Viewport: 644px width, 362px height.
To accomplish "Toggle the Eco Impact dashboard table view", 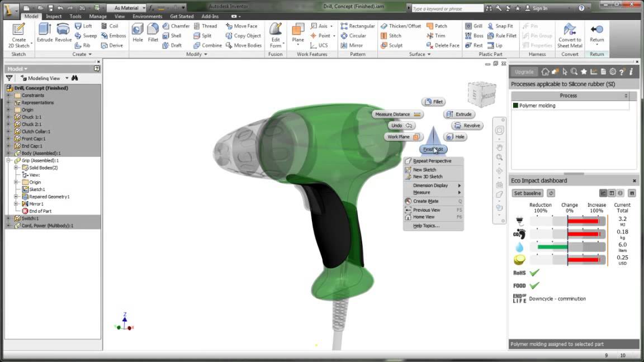I will pos(611,193).
